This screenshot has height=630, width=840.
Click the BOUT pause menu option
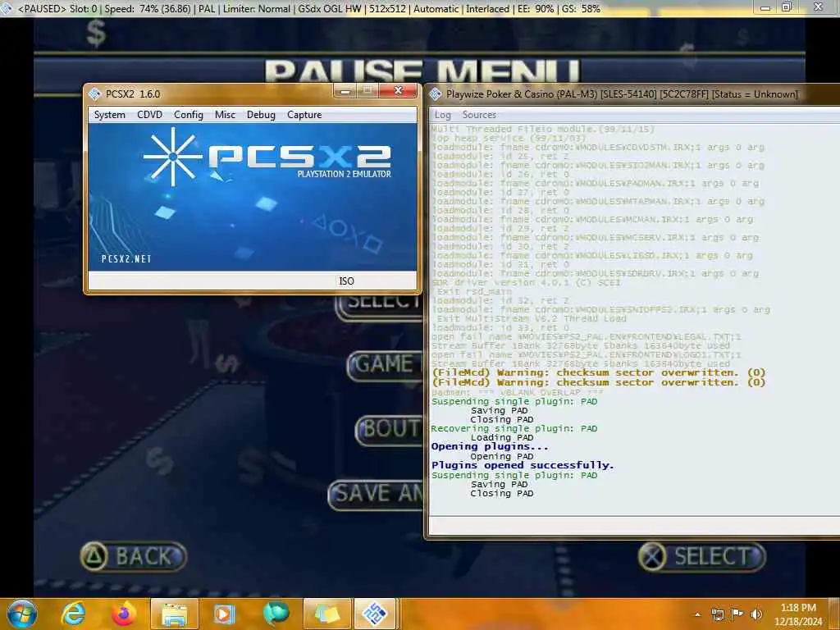click(x=390, y=430)
